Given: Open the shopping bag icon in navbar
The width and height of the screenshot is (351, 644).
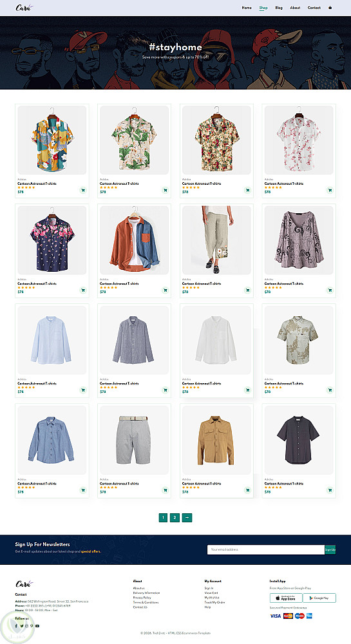Looking at the screenshot, I should click(x=330, y=7).
